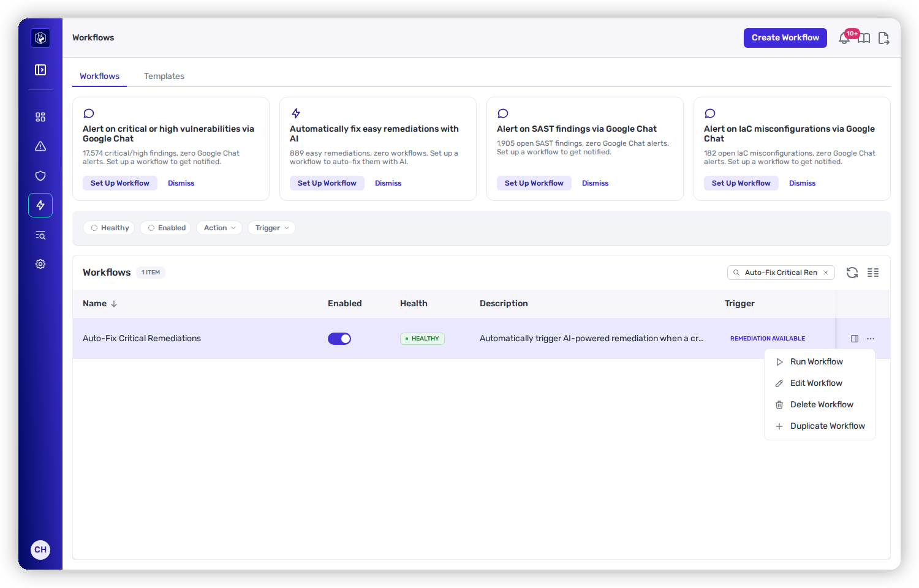This screenshot has width=919, height=588.
Task: Choose Edit Workflow from the menu
Action: tap(820, 383)
